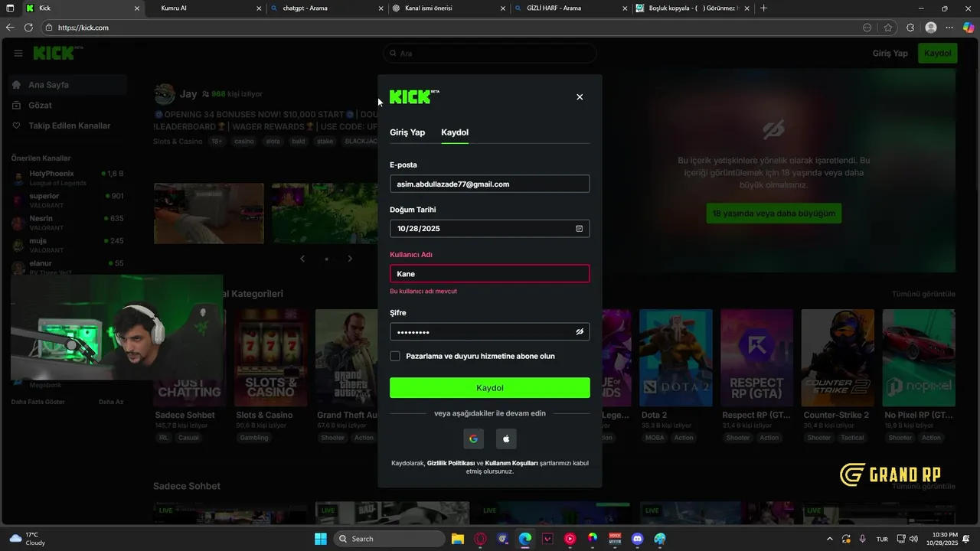Open Windows Start menu
Screen dimensions: 980x551
[x=321, y=539]
